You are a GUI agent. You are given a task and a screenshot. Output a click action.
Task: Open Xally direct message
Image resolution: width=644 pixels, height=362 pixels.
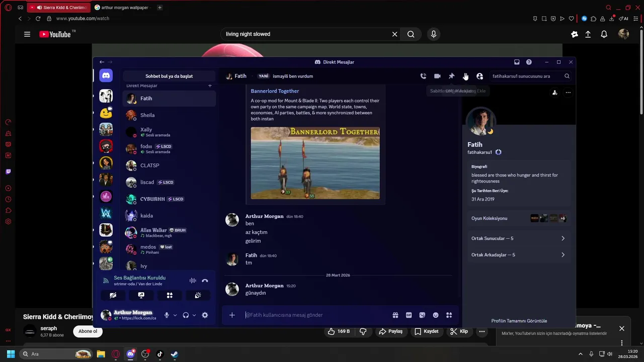[169, 132]
